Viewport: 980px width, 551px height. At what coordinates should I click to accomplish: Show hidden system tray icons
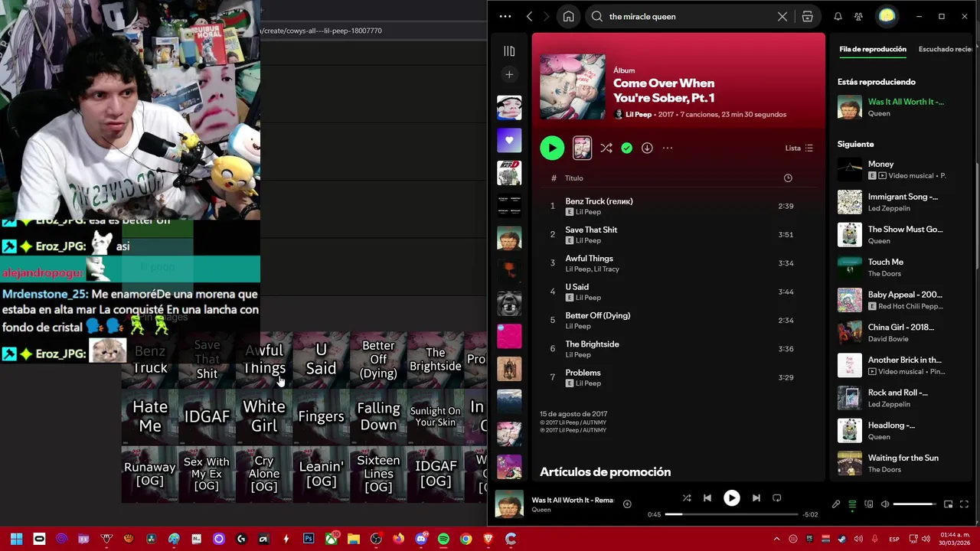tap(776, 539)
